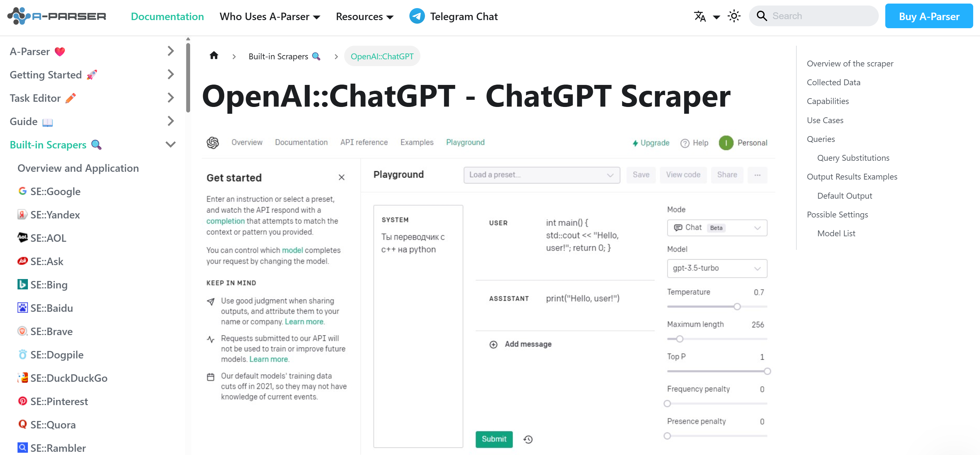Select the SE::Google scraper icon
Image resolution: width=980 pixels, height=455 pixels.
tap(22, 191)
